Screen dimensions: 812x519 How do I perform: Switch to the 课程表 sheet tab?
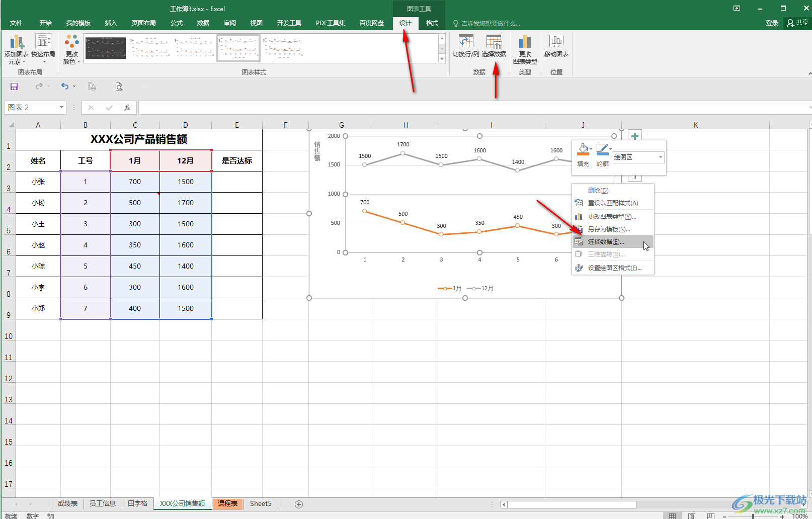(x=228, y=504)
